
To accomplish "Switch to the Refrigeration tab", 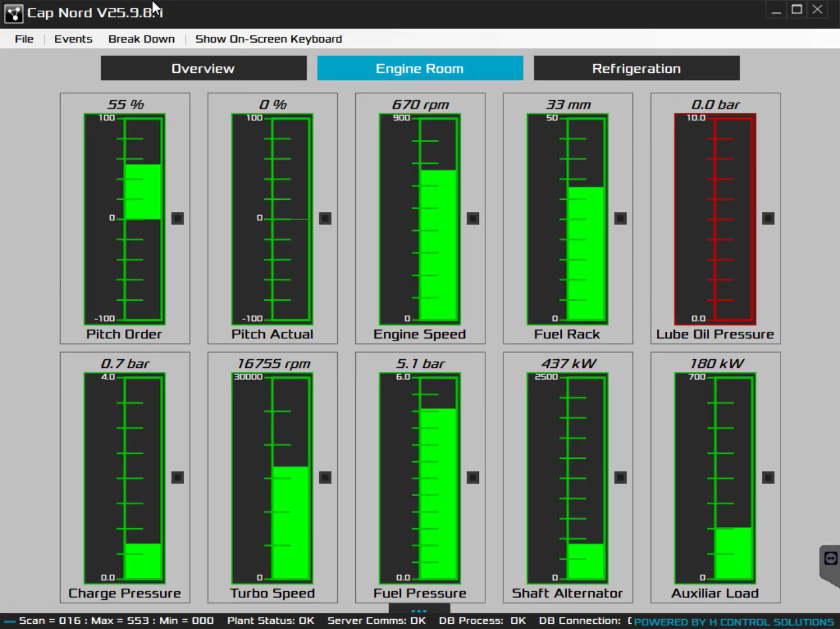I will pos(636,68).
